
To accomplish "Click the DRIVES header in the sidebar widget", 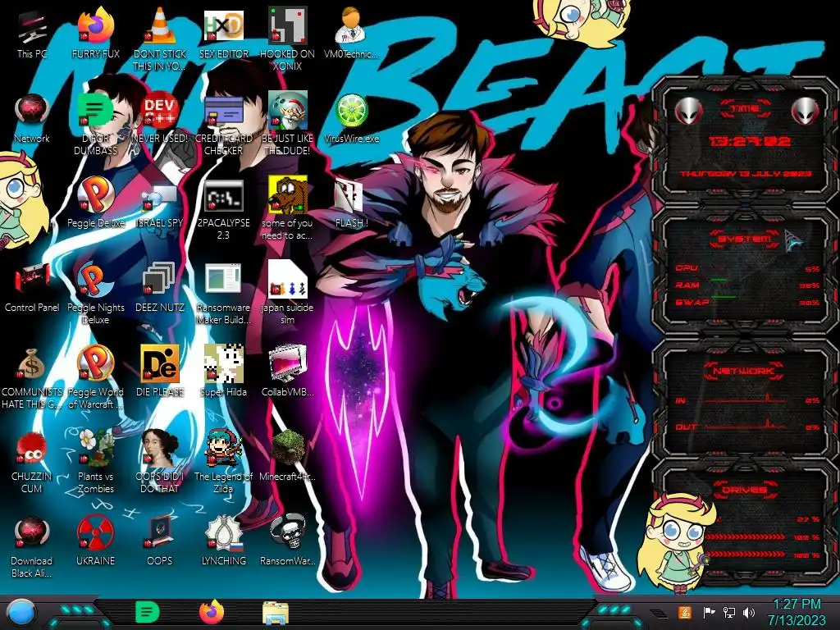I will tap(744, 489).
